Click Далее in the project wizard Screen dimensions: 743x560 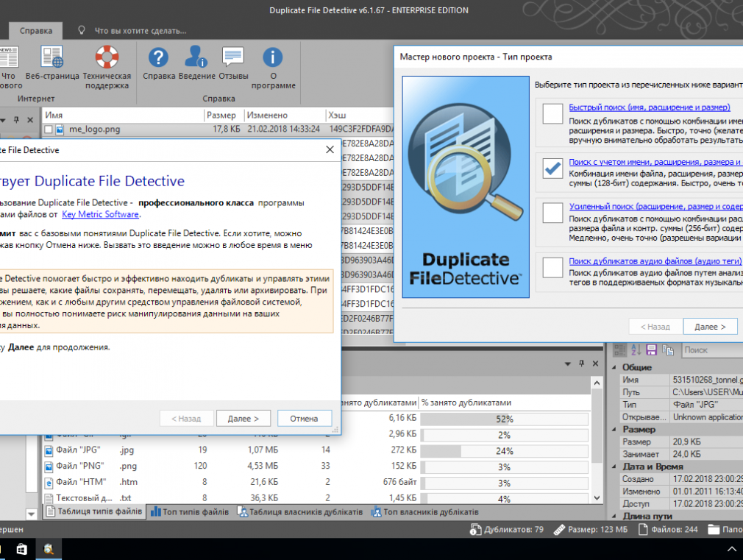[710, 327]
